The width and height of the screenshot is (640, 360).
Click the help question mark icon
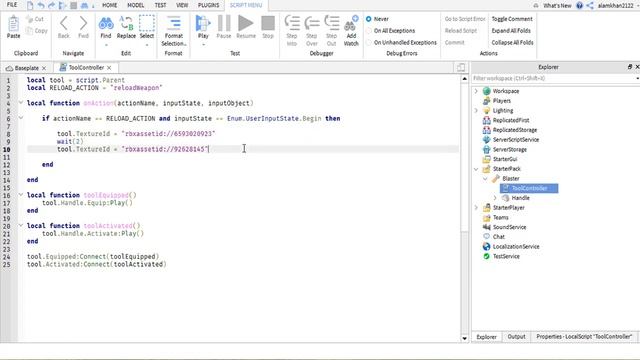coord(579,5)
